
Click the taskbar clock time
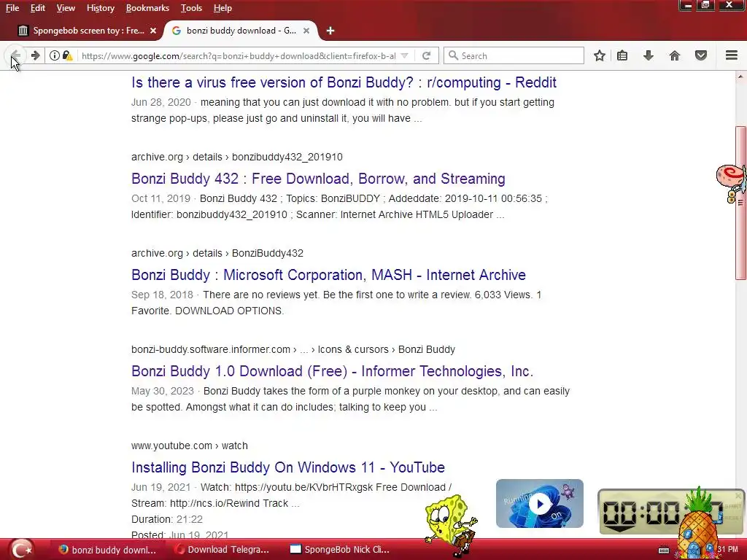pos(727,550)
